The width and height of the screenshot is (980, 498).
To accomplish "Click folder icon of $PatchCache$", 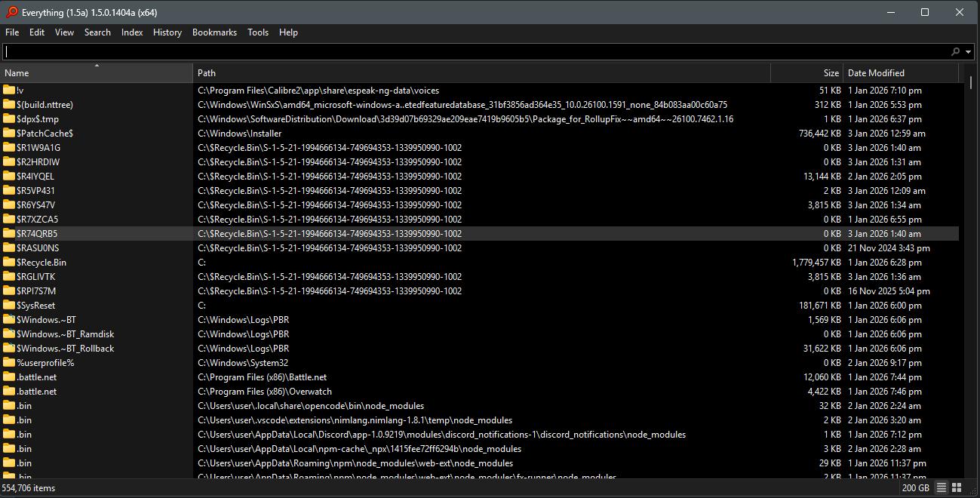I will pos(9,133).
